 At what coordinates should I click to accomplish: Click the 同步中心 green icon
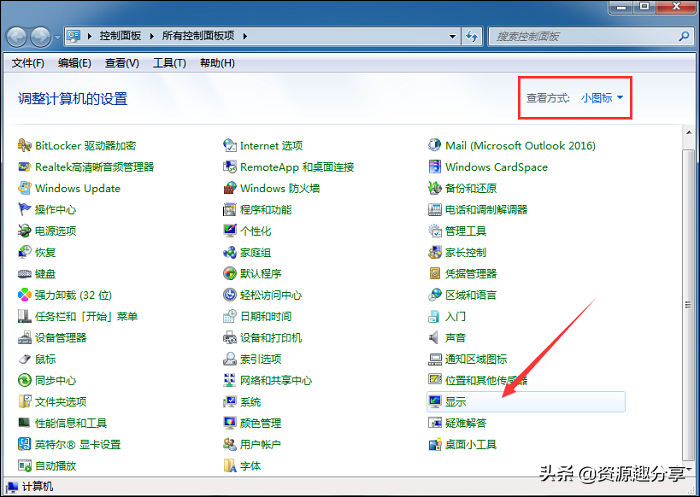[25, 380]
